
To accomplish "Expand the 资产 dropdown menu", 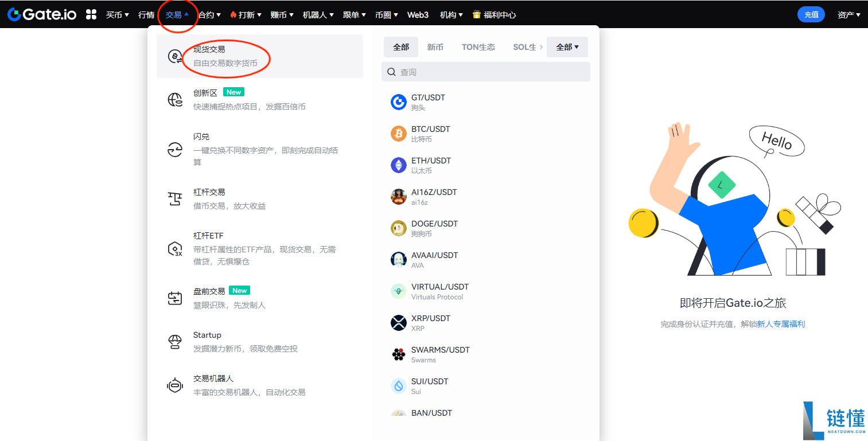I will click(x=849, y=15).
